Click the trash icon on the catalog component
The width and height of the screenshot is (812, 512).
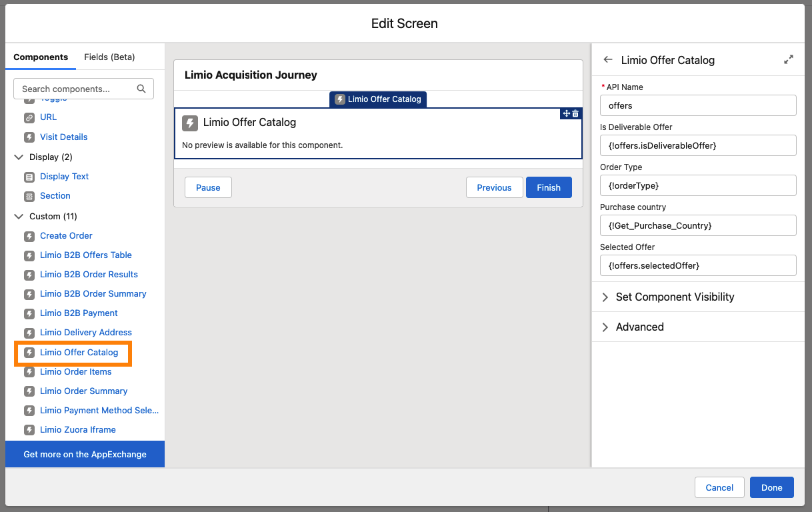point(575,114)
